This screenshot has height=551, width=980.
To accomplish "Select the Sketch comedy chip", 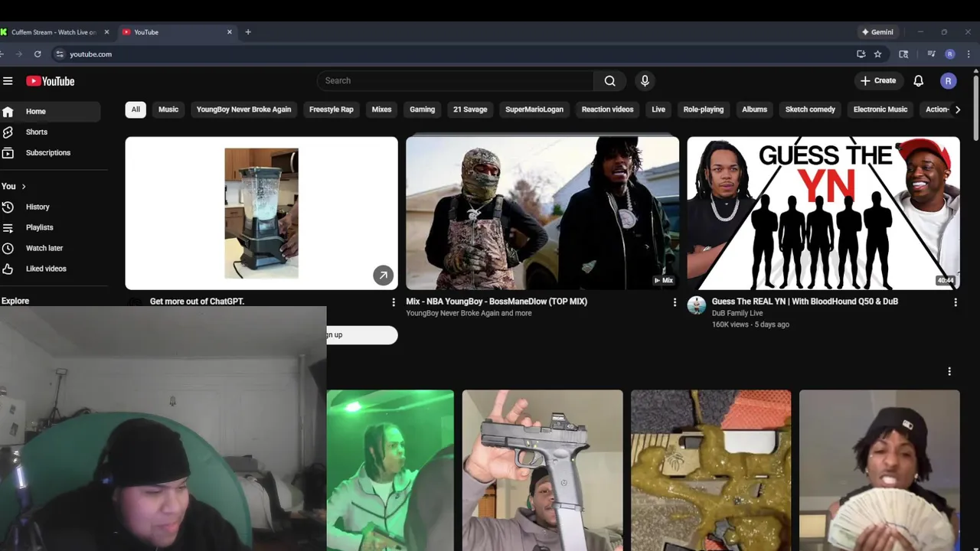I will tap(810, 109).
